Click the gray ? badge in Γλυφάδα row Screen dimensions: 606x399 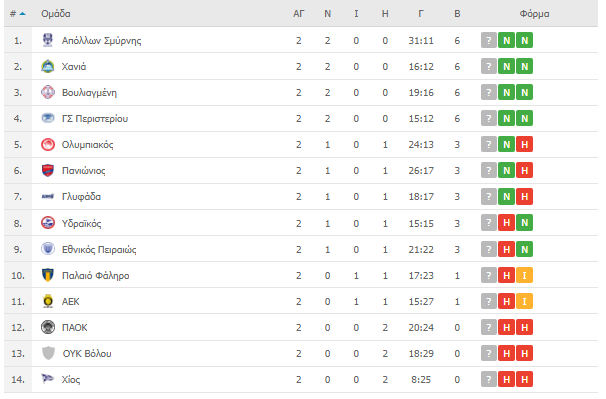489,196
